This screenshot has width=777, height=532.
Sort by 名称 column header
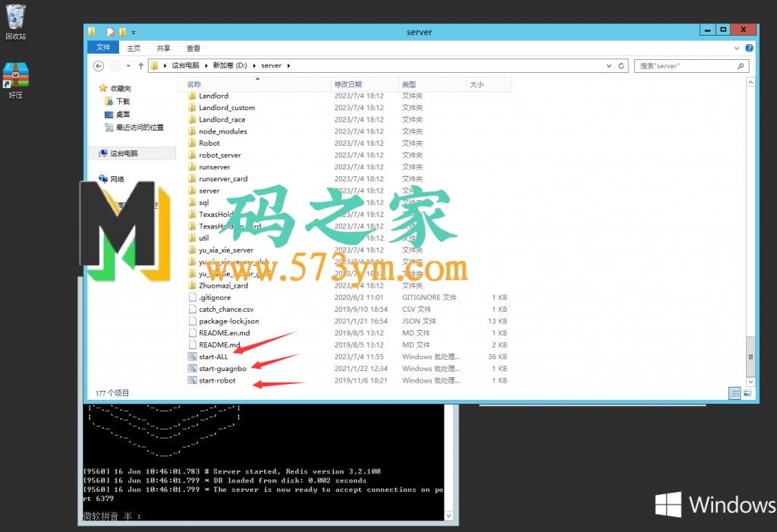[x=254, y=84]
